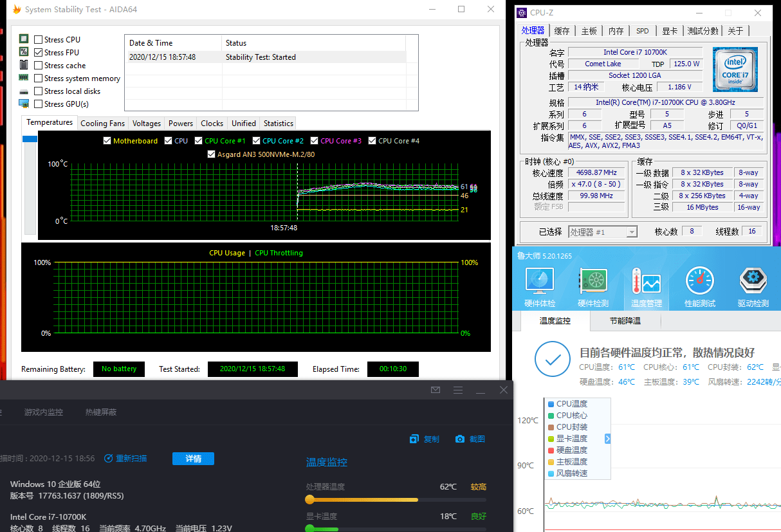Open the 内存 tab in CPU-Z

pyautogui.click(x=616, y=31)
